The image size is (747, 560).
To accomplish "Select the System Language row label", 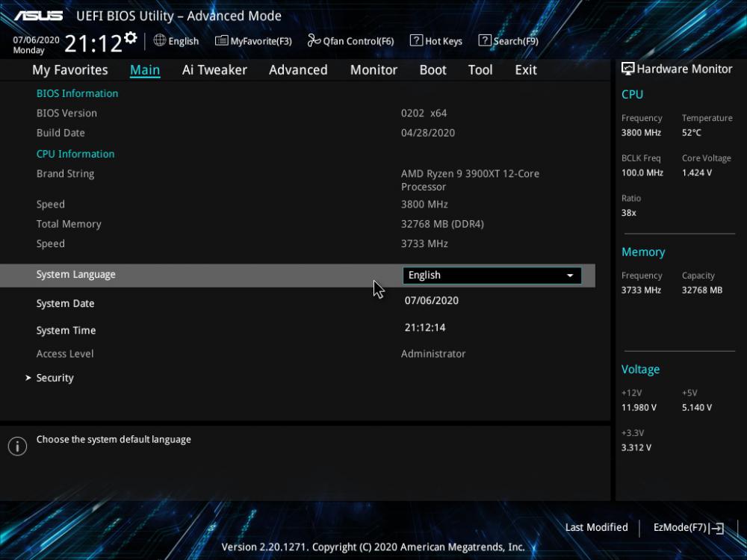I will coord(75,275).
